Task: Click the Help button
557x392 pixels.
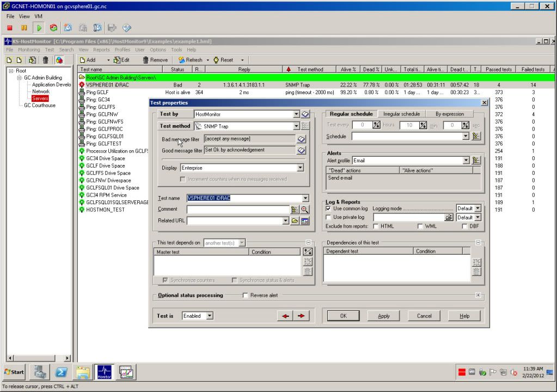Action: (464, 316)
